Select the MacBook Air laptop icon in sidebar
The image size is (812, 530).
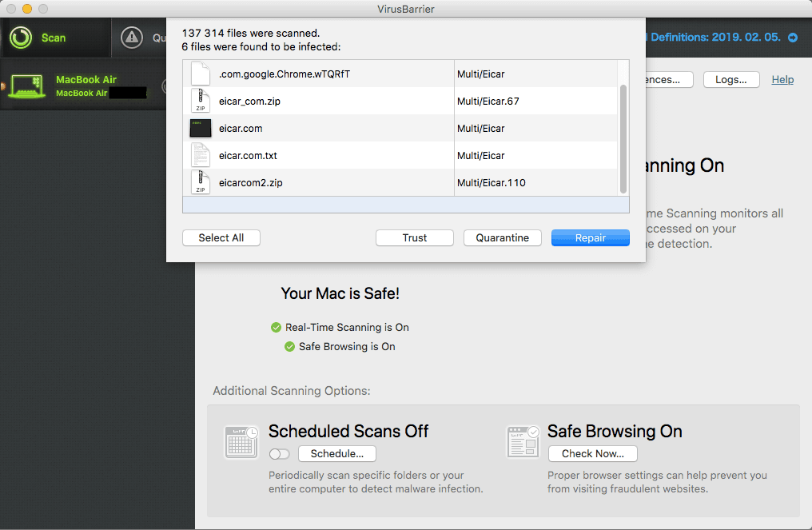click(26, 86)
